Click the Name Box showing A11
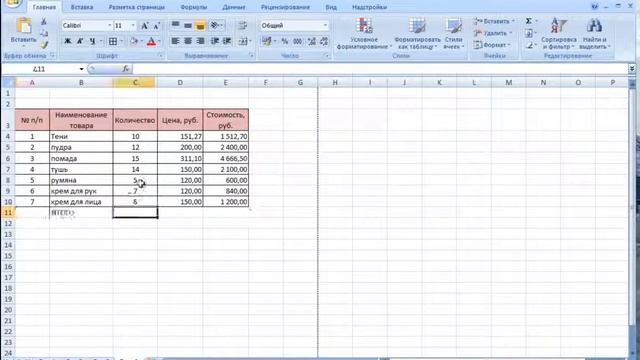Screen dimensions: 640x360 click(x=39, y=69)
